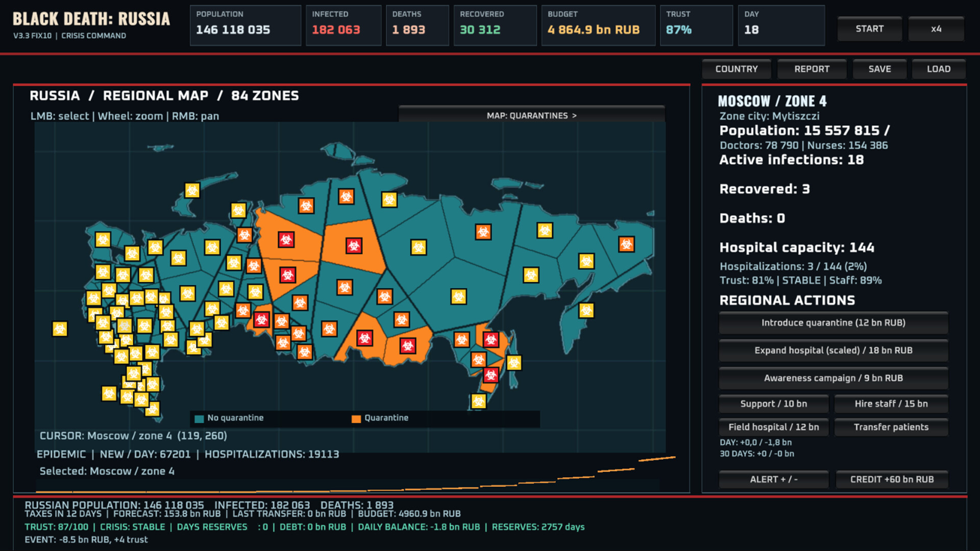Click the DEATHS 1 893 stat tile
The width and height of the screenshot is (980, 551).
click(417, 26)
